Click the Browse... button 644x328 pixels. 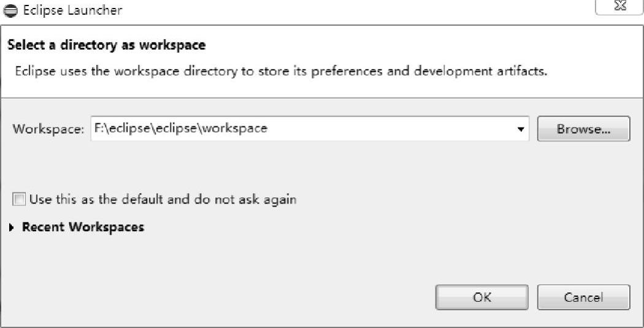pos(583,129)
